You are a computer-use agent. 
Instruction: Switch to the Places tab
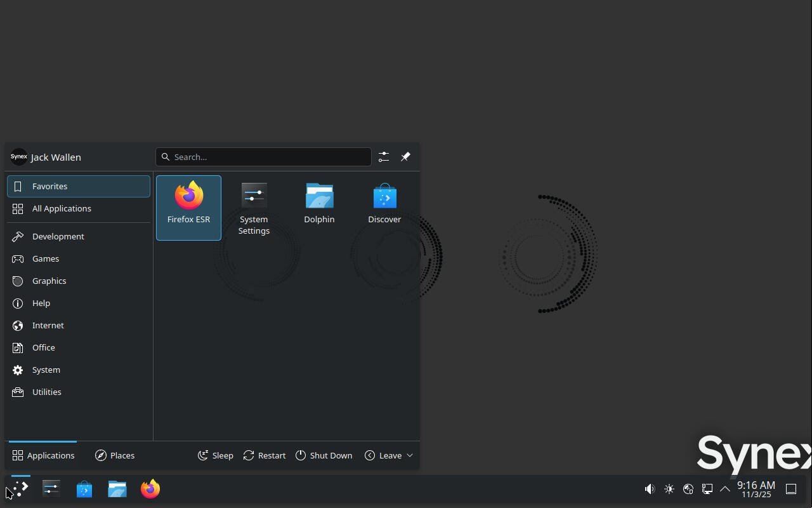coord(115,455)
